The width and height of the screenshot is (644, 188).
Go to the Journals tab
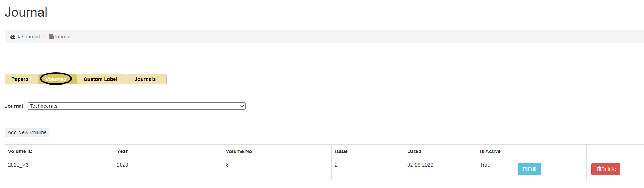click(145, 79)
